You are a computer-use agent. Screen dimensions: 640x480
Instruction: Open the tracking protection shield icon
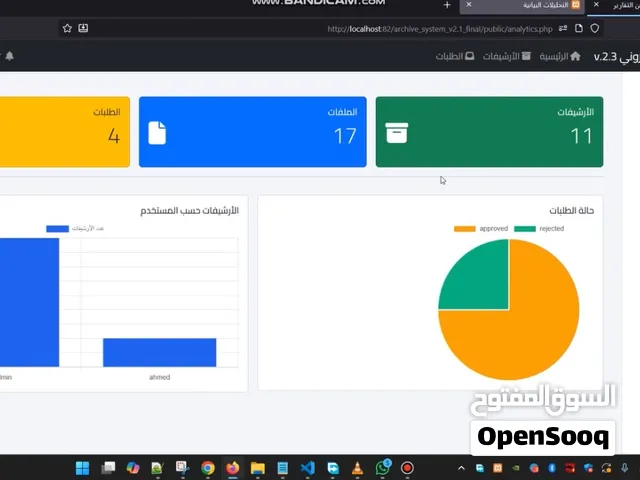(x=595, y=28)
